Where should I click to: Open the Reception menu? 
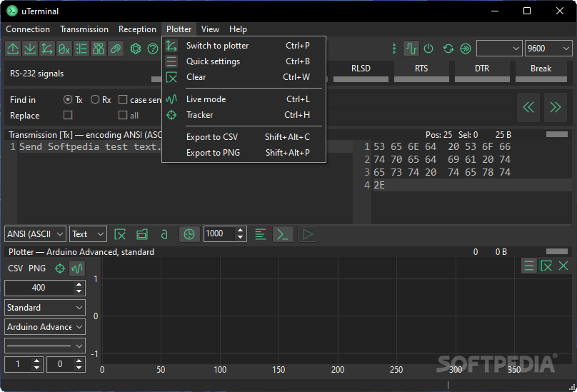coord(137,29)
